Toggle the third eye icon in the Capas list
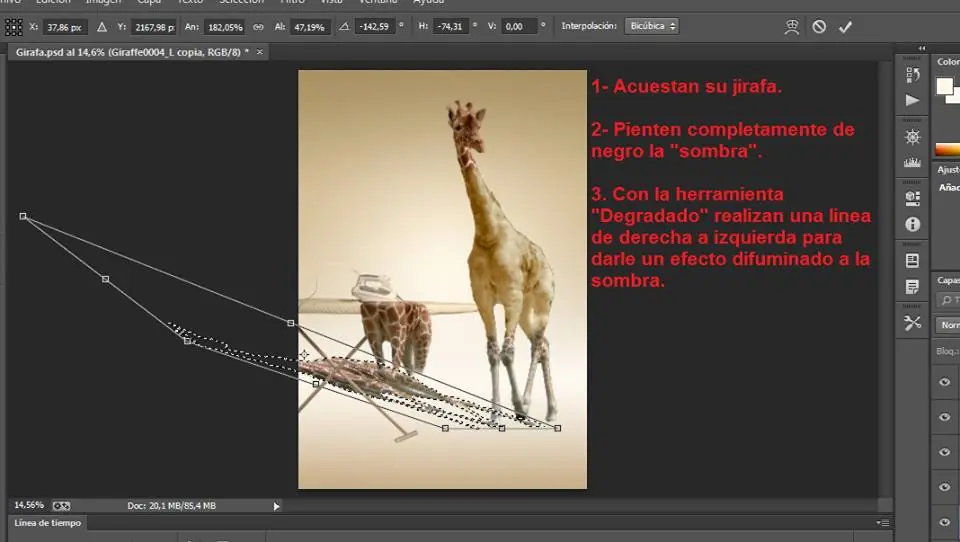The image size is (960, 542). click(945, 452)
